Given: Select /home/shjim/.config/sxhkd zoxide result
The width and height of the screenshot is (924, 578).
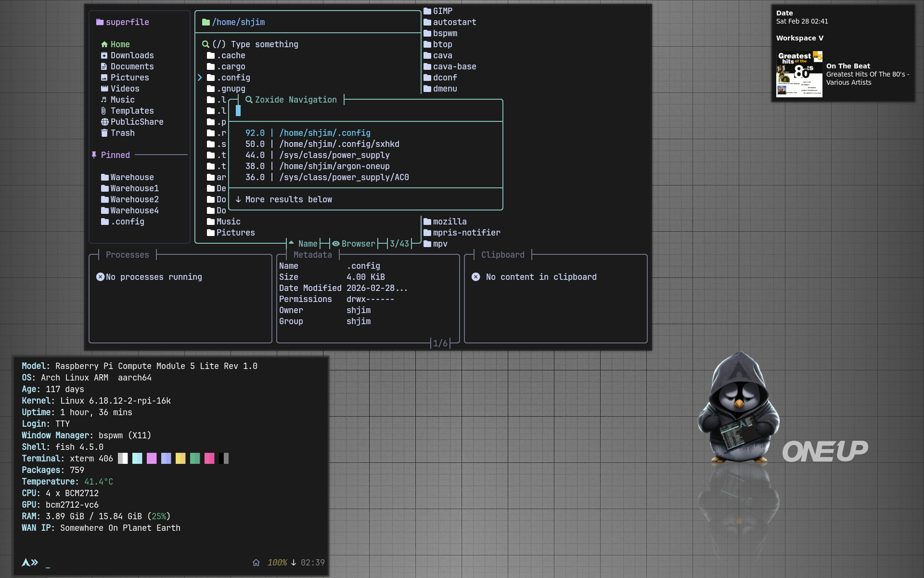Looking at the screenshot, I should [x=339, y=144].
